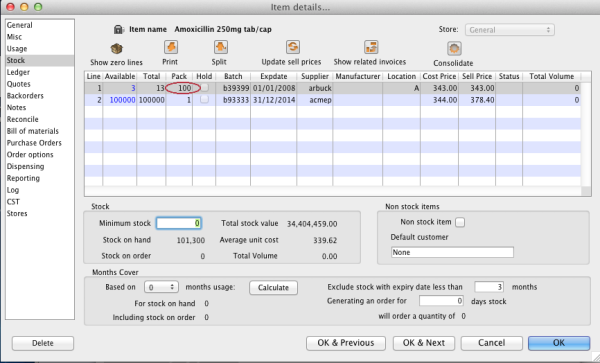
Task: Toggle Hold checkbox for batch b93333
Action: pyautogui.click(x=205, y=99)
